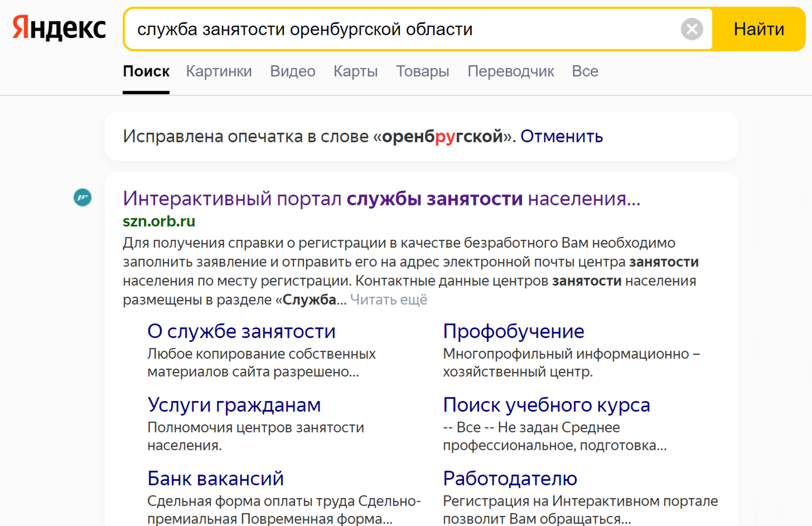Switch to the Картинки tab
The width and height of the screenshot is (812, 526).
click(219, 71)
